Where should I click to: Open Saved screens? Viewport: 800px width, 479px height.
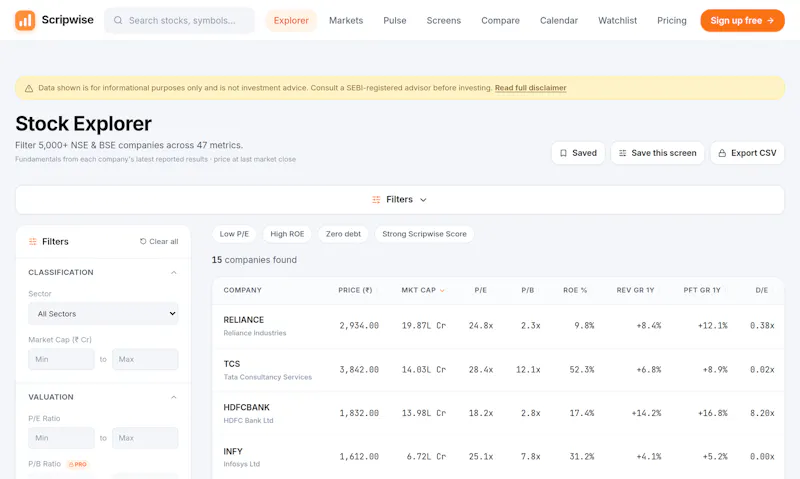(578, 153)
